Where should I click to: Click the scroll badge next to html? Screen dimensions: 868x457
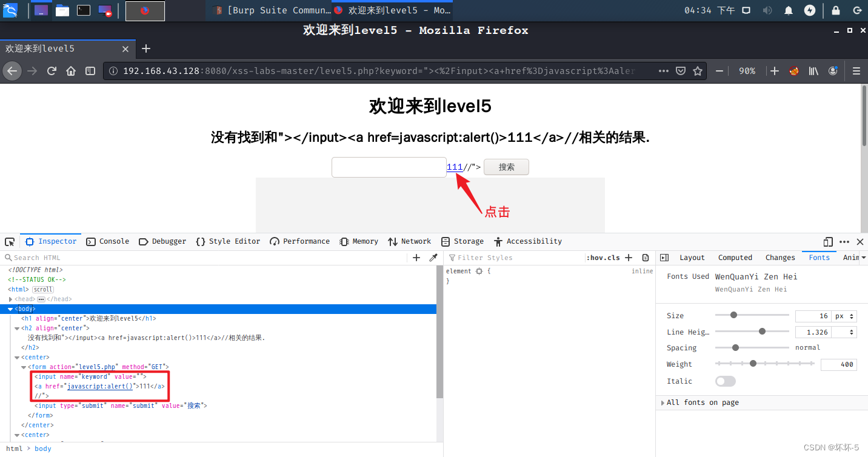(42, 290)
